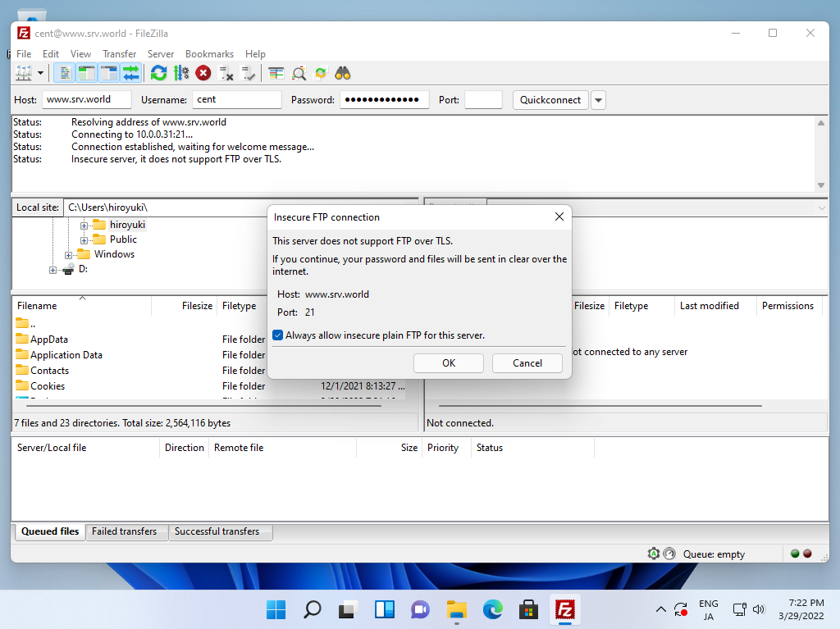Click Cancel in the Insecure FTP dialog
Image resolution: width=840 pixels, height=629 pixels.
[x=527, y=363]
